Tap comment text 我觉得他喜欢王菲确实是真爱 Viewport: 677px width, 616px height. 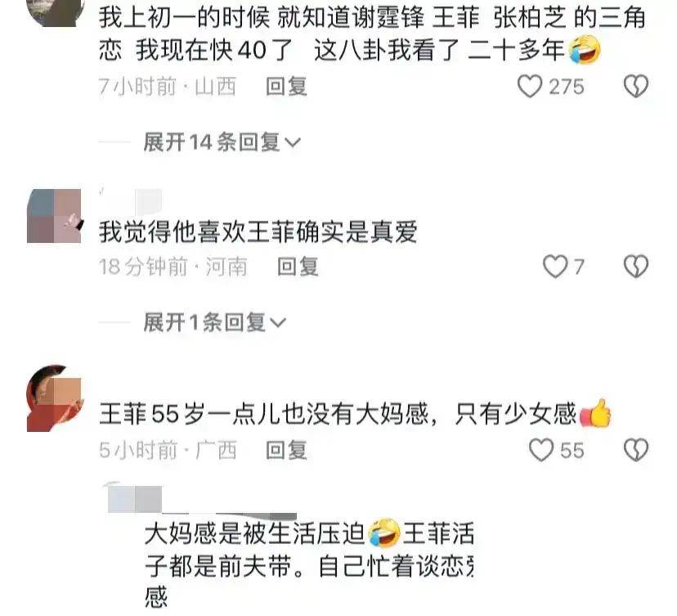tap(258, 232)
